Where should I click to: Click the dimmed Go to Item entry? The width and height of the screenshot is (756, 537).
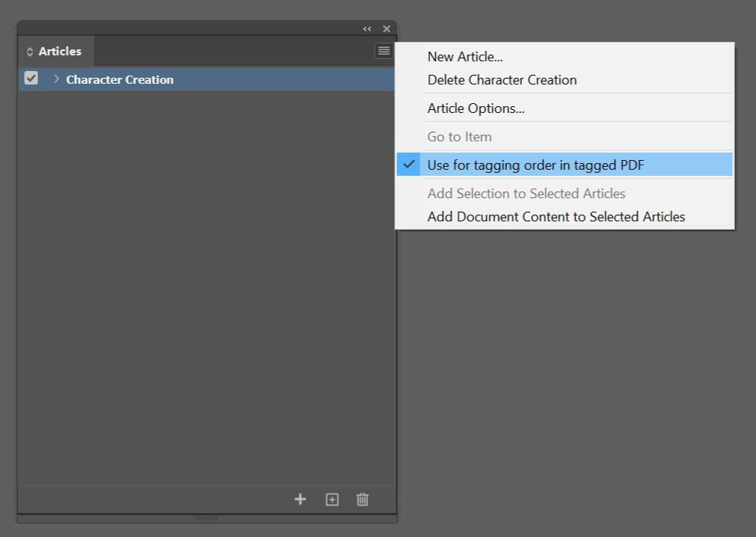coord(459,137)
